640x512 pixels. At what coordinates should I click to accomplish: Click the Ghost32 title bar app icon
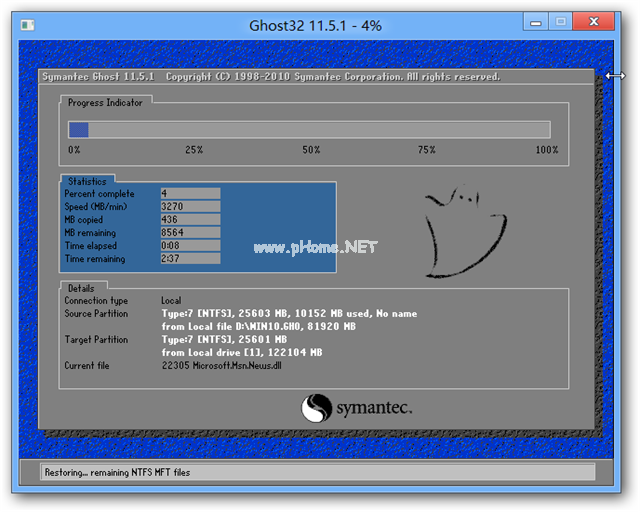(x=27, y=25)
